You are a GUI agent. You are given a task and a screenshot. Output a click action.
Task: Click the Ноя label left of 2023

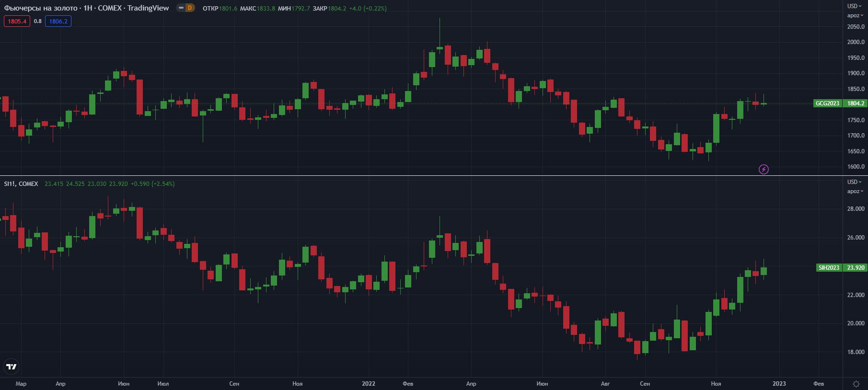(x=716, y=383)
